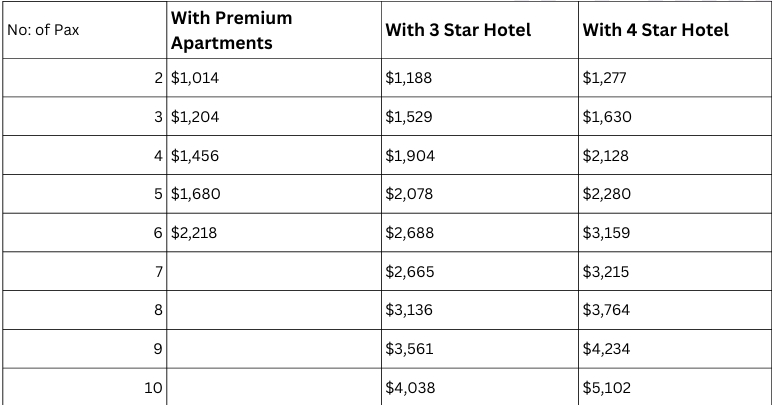The height and width of the screenshot is (405, 772).
Task: Click the 'With 3 Star Hotel' header
Action: [457, 30]
